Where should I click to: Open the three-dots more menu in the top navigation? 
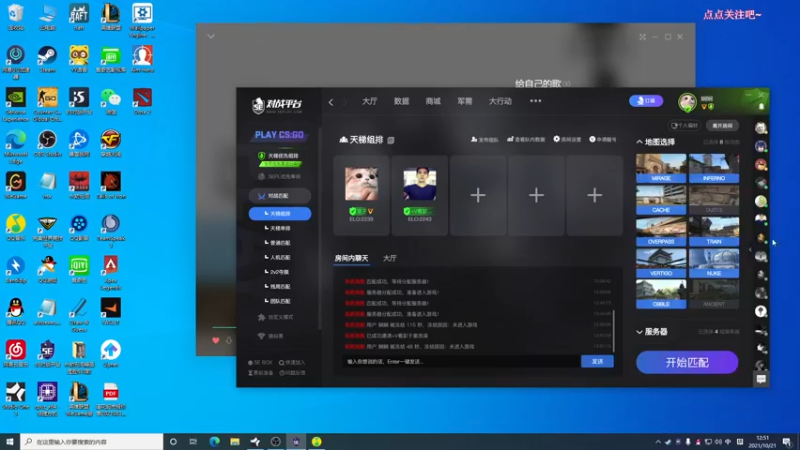[535, 101]
